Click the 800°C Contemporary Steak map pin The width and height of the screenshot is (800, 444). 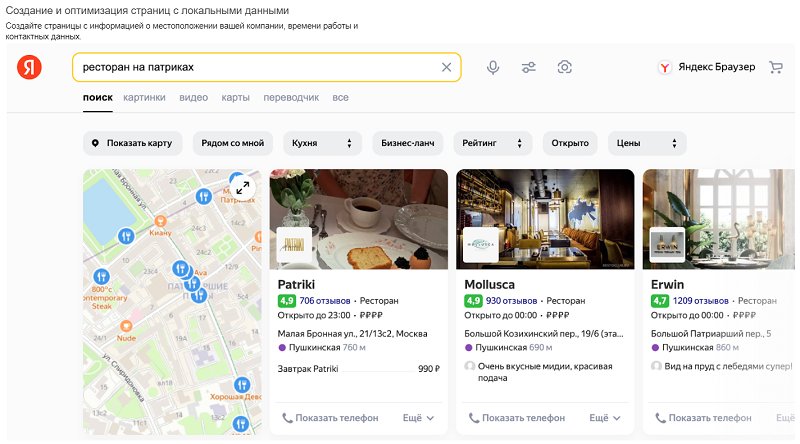point(101,277)
